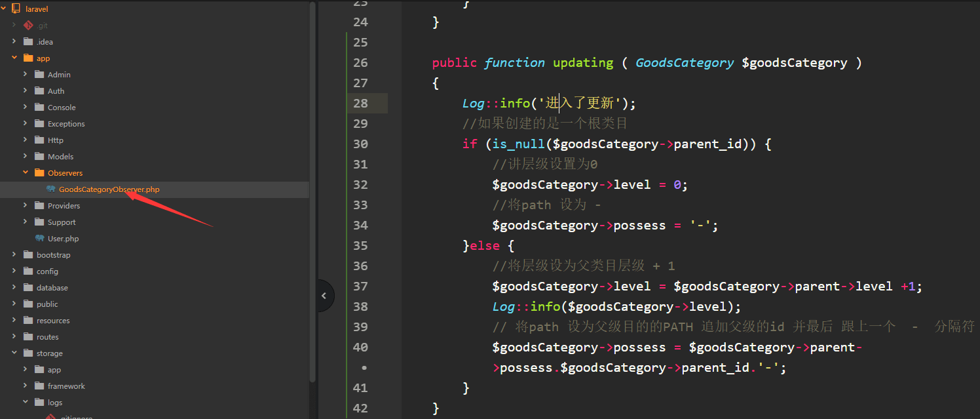Hide the tree view with the arrow toggle
Image resolution: width=980 pixels, height=419 pixels.
(324, 296)
